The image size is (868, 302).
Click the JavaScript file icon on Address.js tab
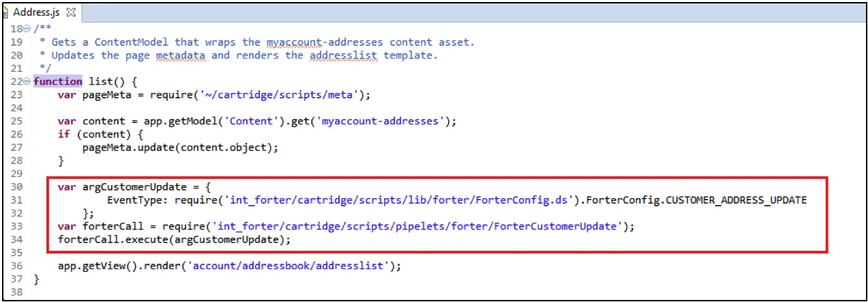[x=5, y=12]
